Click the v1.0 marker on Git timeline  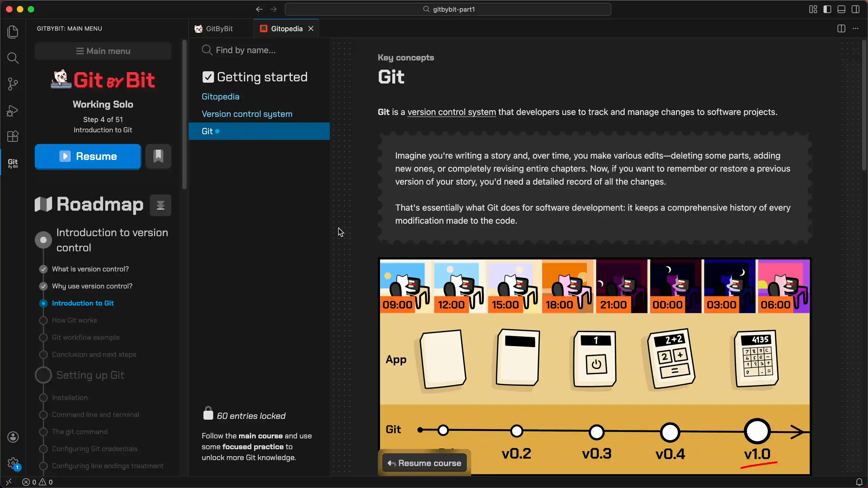click(x=757, y=431)
